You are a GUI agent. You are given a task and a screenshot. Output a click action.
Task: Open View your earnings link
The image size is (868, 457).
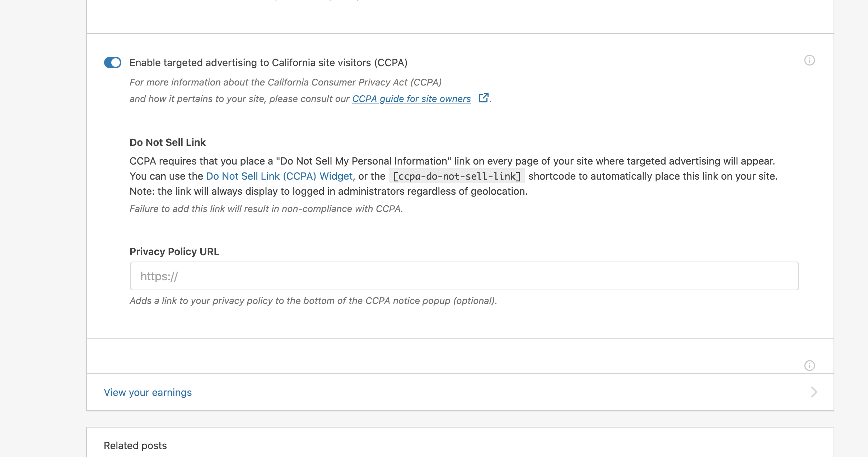click(148, 392)
